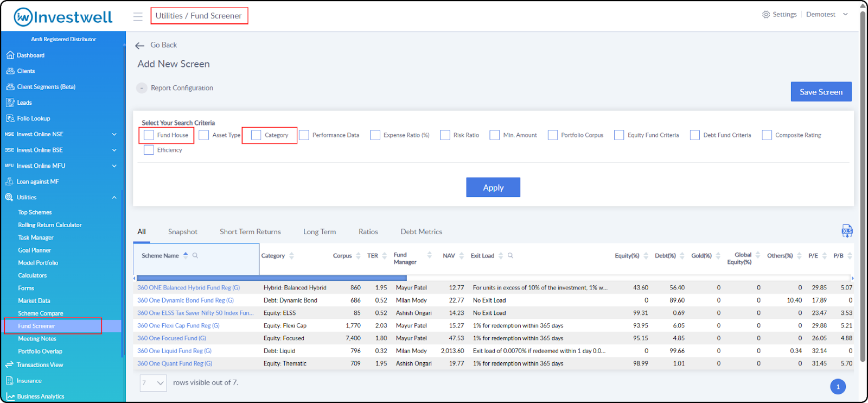The height and width of the screenshot is (403, 868).
Task: Sort by Category column arrows
Action: [x=292, y=256]
